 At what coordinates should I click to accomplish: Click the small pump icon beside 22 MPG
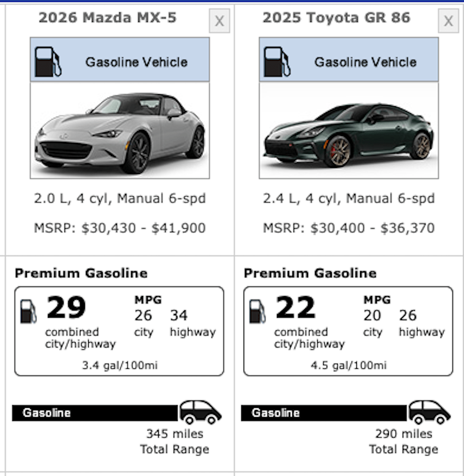pyautogui.click(x=258, y=311)
